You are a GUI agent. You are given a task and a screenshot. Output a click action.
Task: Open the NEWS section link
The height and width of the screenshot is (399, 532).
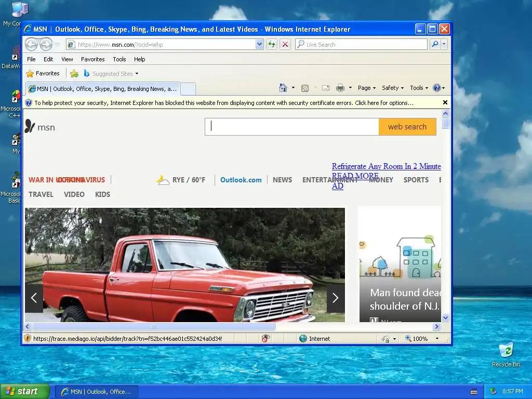pos(282,180)
